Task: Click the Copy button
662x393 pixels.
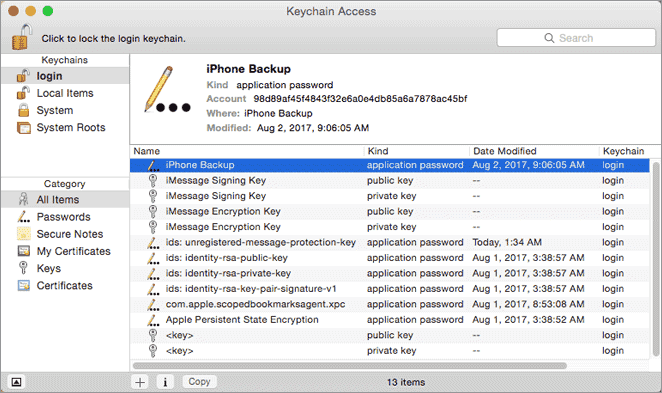Action: pyautogui.click(x=199, y=382)
